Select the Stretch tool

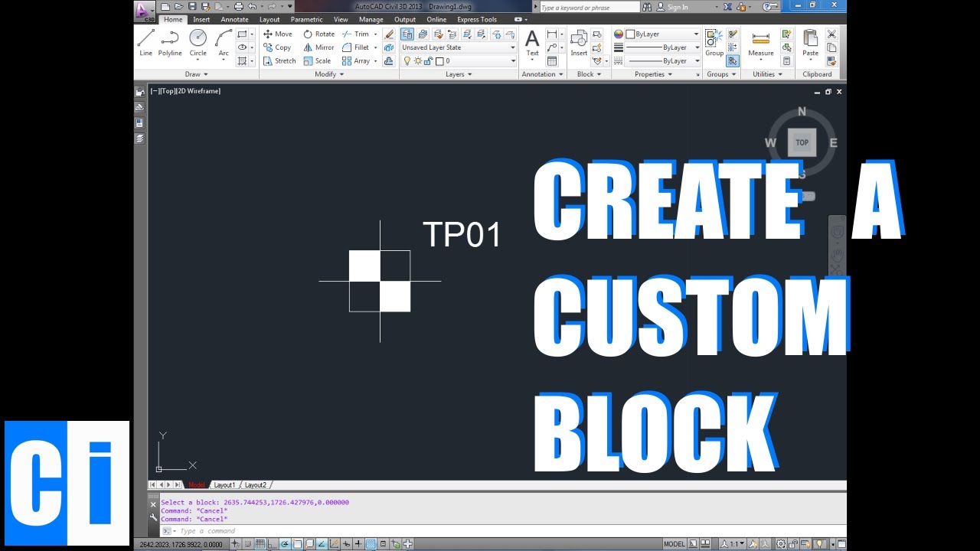[x=279, y=60]
